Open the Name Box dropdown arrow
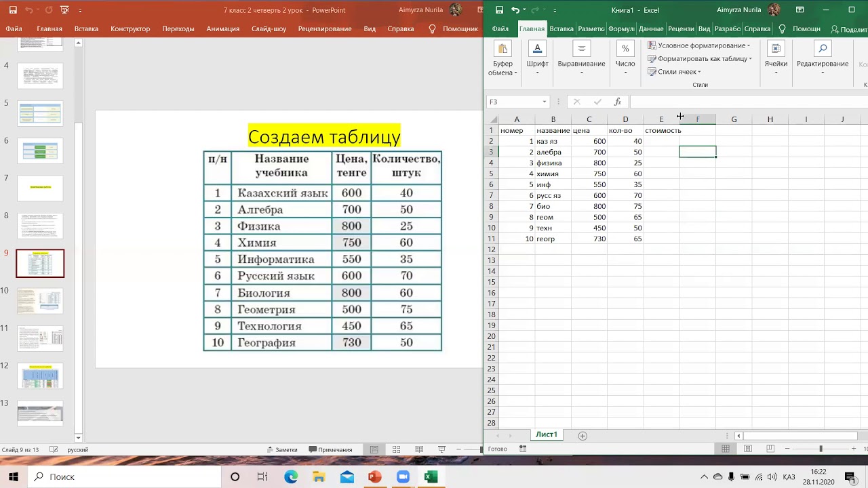The width and height of the screenshot is (868, 488). [544, 102]
